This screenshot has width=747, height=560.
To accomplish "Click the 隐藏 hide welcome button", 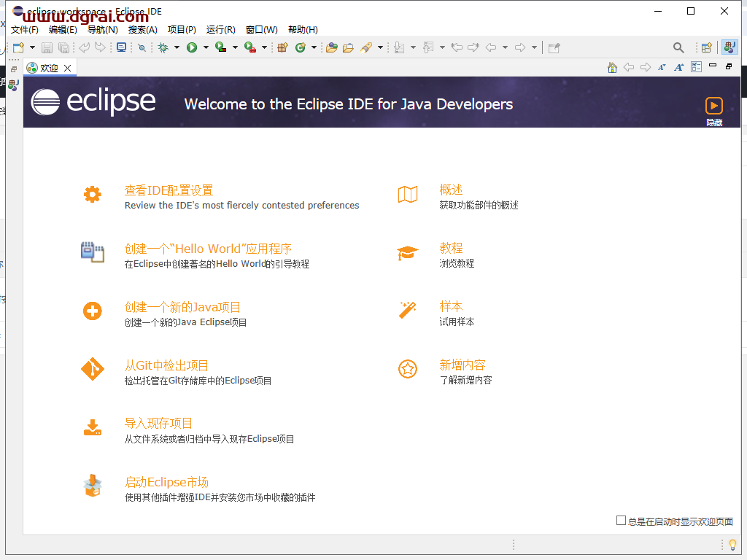I will point(713,112).
